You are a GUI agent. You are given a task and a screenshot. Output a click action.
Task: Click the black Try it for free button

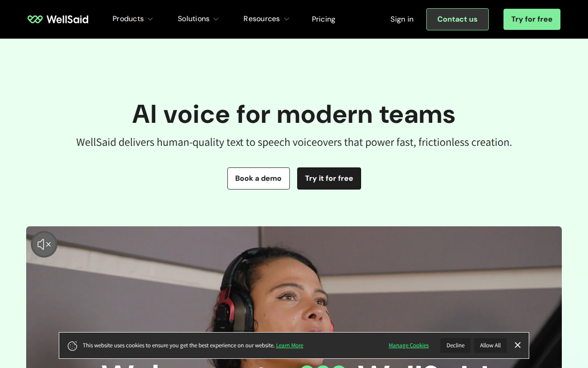(329, 178)
